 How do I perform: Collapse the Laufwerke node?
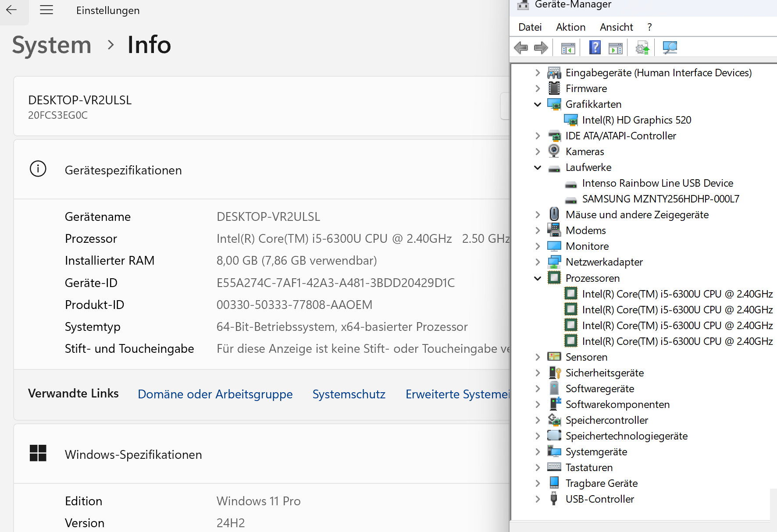(x=538, y=167)
